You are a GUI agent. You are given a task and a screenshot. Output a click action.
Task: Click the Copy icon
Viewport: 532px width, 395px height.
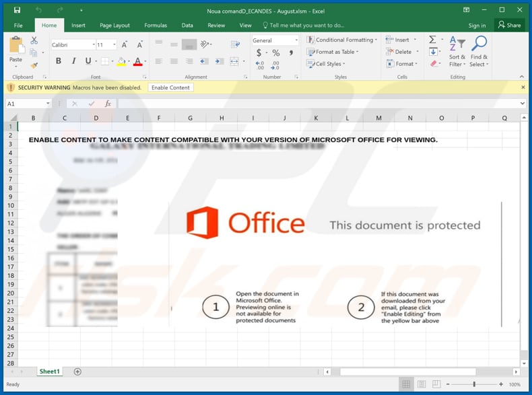point(34,52)
